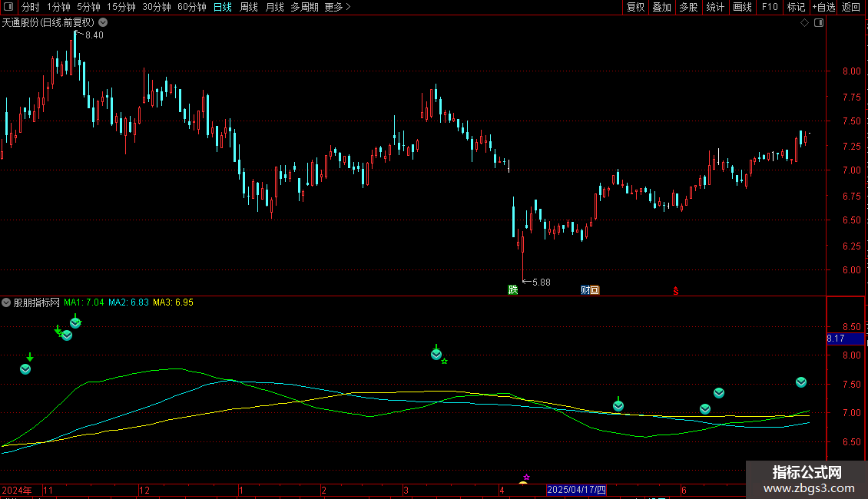Switch to the 30分钟 timeframe tab
The image size is (868, 499).
(x=156, y=7)
